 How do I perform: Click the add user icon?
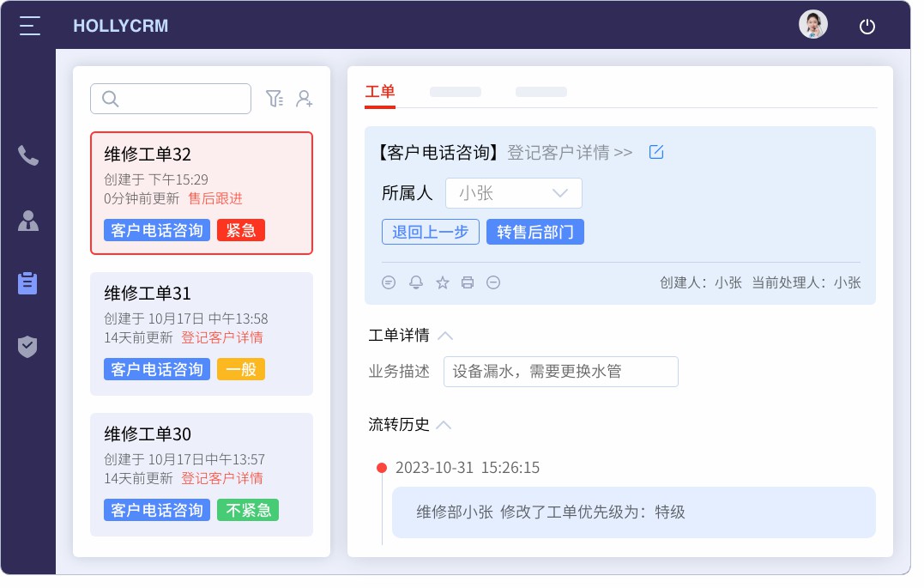pos(304,99)
